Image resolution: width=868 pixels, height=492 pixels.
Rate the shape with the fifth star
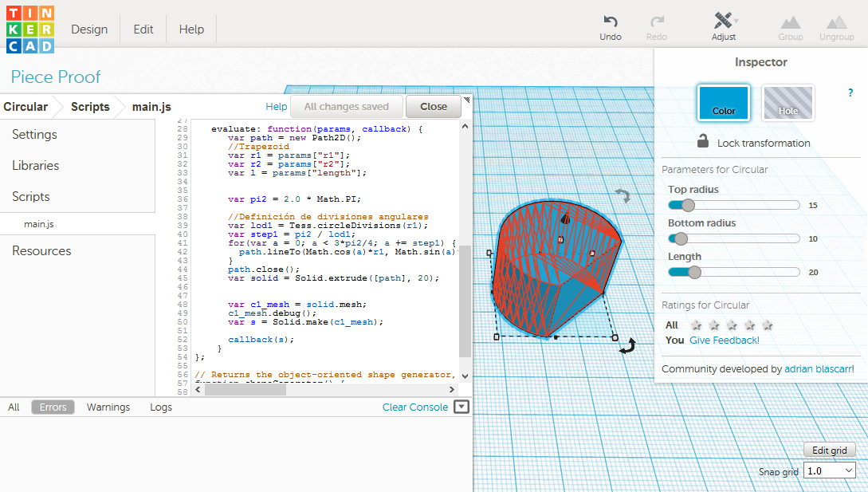point(768,325)
